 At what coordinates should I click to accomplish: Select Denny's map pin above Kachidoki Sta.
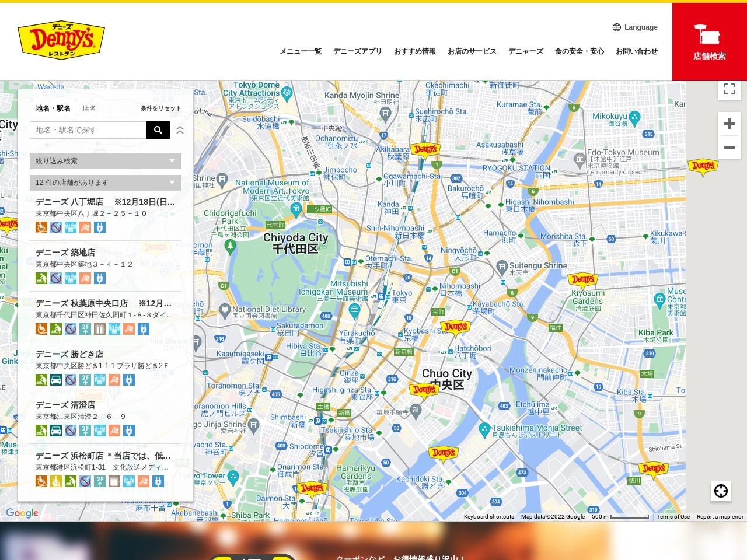click(444, 454)
